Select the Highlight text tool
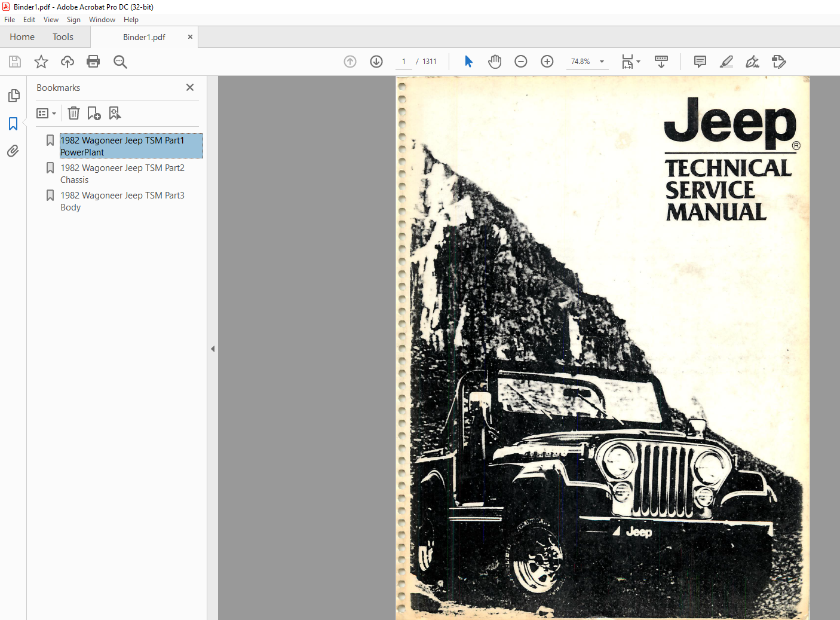This screenshot has width=840, height=620. pos(726,62)
